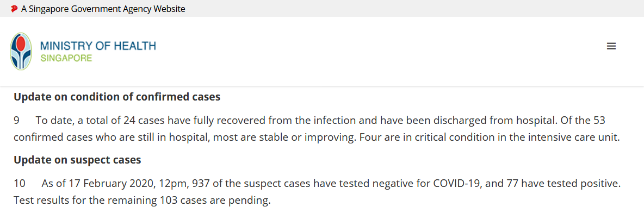Click paragraph number 10
Viewport: 644px width, 213px height.
[19, 184]
